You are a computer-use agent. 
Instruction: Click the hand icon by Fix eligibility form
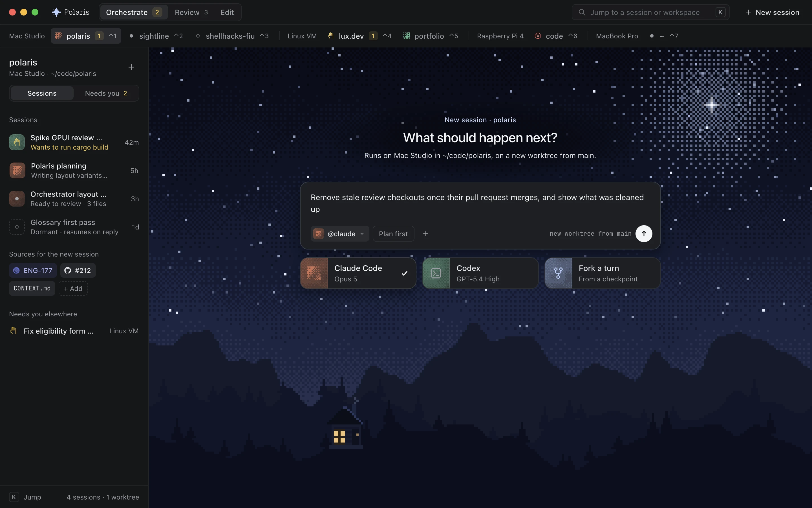(x=14, y=330)
